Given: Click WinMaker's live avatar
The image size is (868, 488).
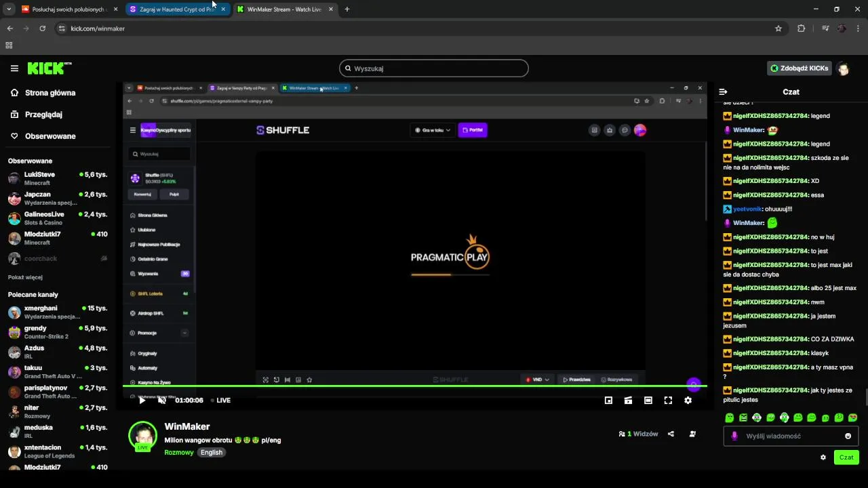Looking at the screenshot, I should click(143, 436).
